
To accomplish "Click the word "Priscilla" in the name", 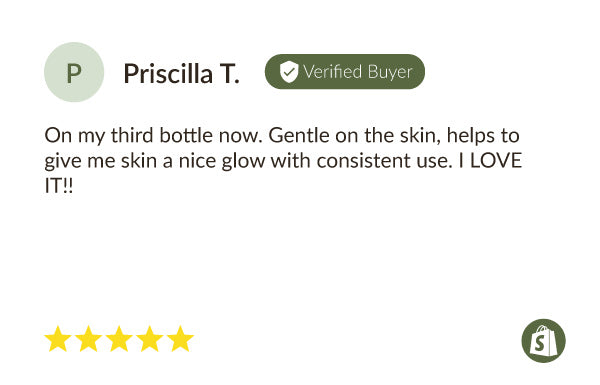I will pos(168,73).
